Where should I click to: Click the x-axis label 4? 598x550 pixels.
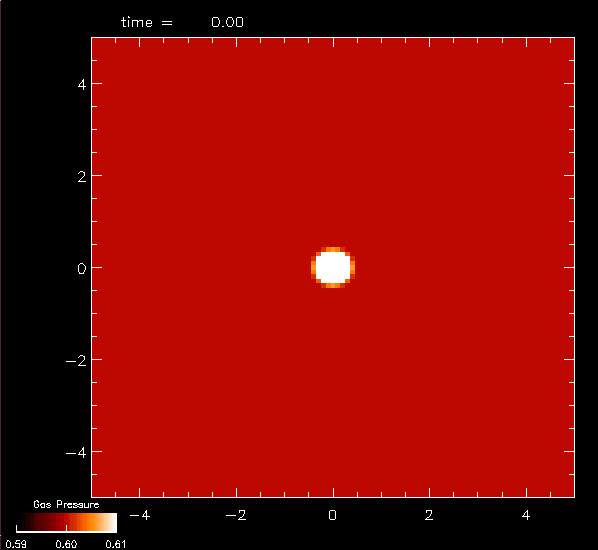526,516
